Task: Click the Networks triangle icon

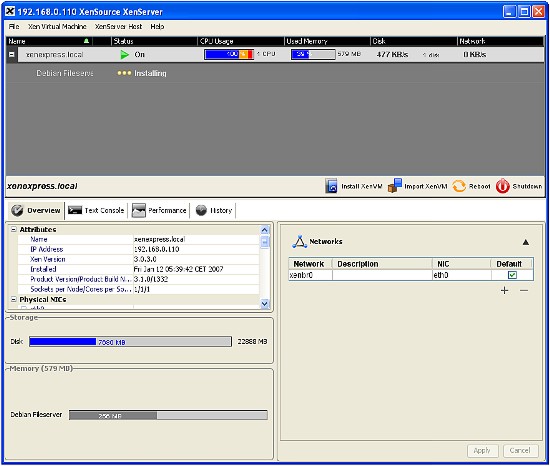Action: [300, 242]
